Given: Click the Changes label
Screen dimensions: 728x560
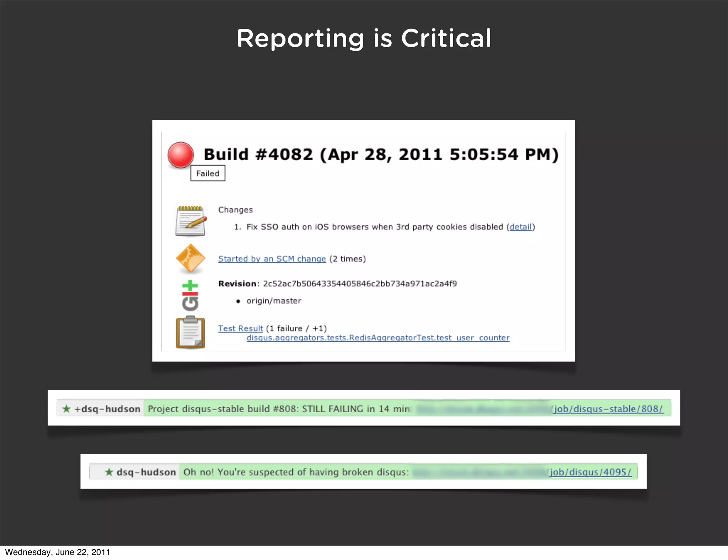Looking at the screenshot, I should (x=235, y=210).
